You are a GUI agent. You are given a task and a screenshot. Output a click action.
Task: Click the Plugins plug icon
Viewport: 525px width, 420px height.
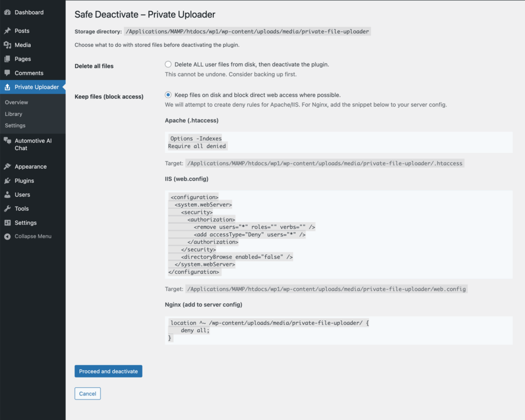7,181
